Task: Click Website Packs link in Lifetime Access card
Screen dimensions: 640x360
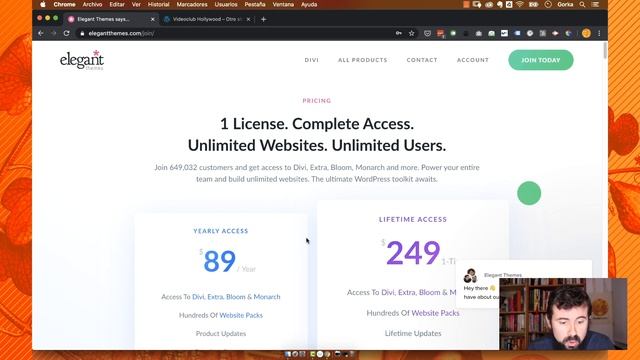Action: (435, 313)
